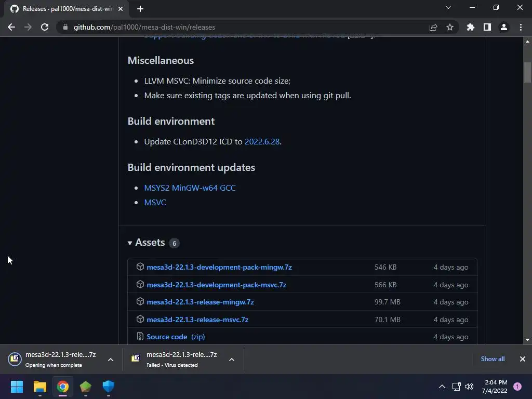Screen dimensions: 532x399
Task: Click the forward navigation arrow
Action: 28,27
